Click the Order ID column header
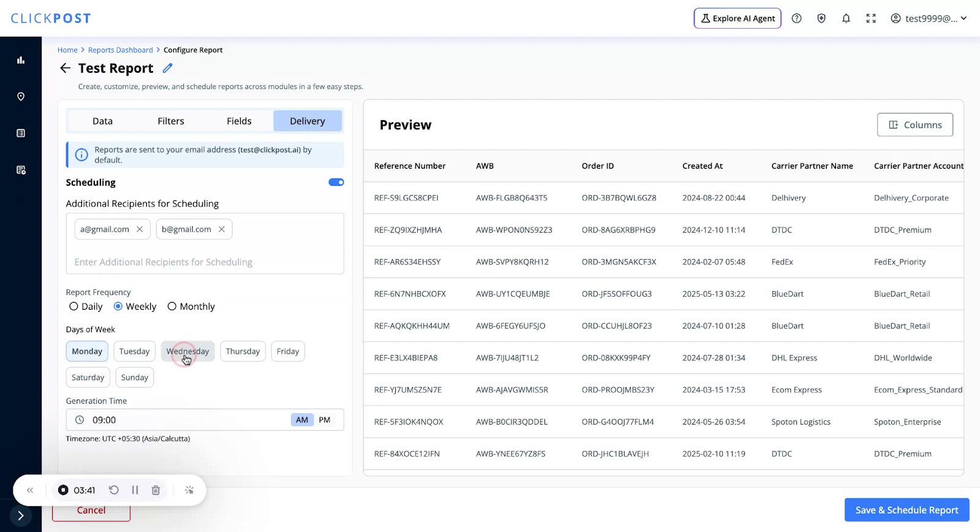Screen dimensions: 980x532 [x=598, y=166]
